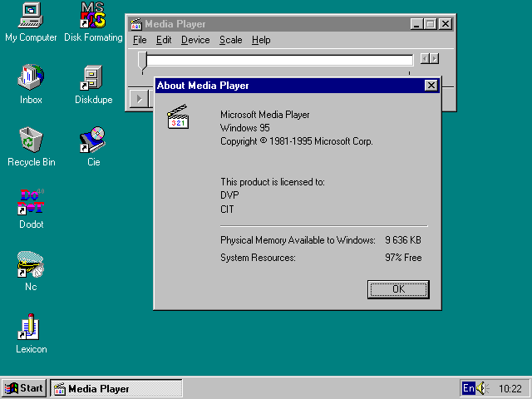The height and width of the screenshot is (399, 532).
Task: Open the Scale menu
Action: pos(231,40)
